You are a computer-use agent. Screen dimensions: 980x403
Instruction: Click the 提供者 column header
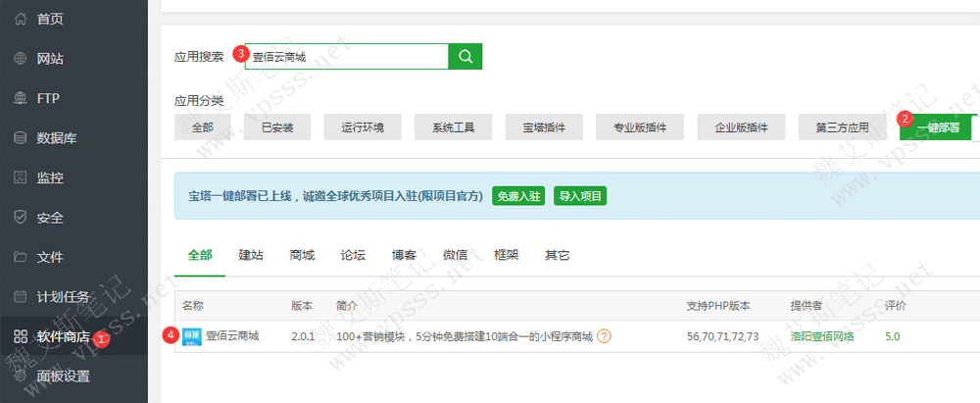[807, 306]
